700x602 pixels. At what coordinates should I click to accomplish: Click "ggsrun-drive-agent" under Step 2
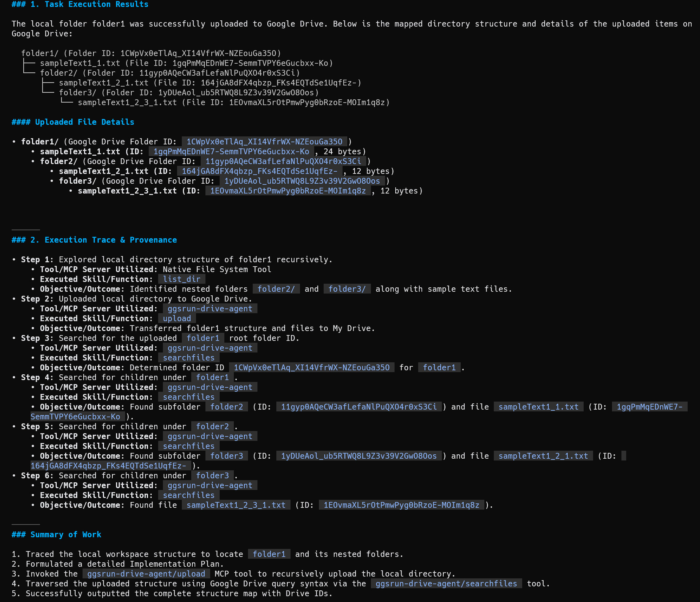(x=210, y=309)
